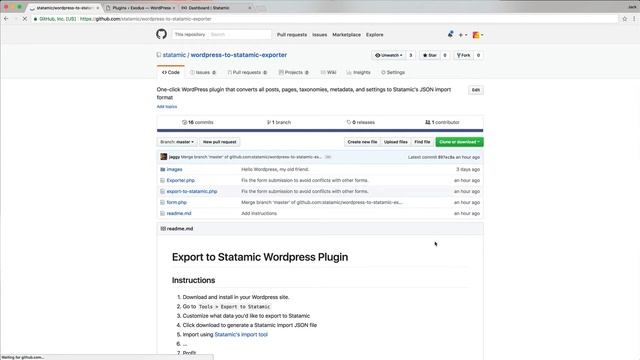Switch to Plugins Exodus WordPress browser tab
640x360 pixels.
pyautogui.click(x=140, y=8)
